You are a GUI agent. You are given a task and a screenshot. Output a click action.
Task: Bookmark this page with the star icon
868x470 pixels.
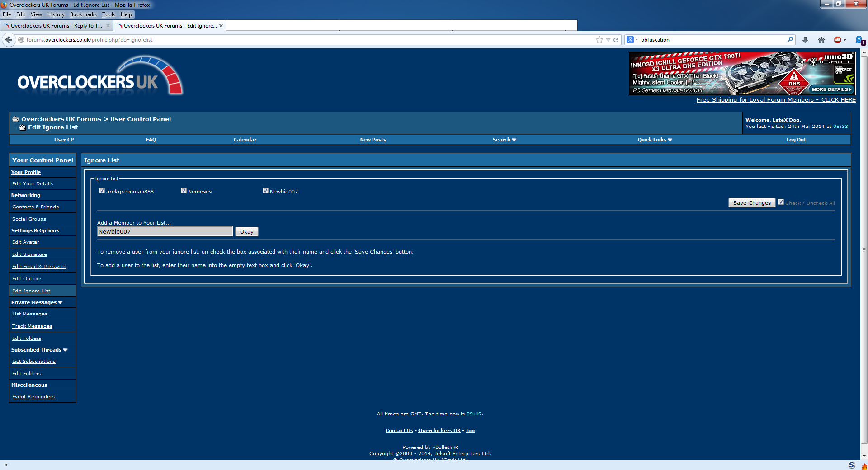pos(599,40)
